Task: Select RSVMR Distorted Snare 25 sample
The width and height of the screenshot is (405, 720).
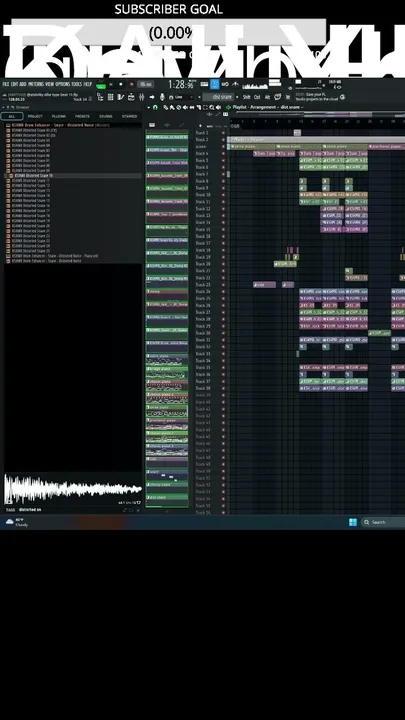Action: pyautogui.click(x=31, y=251)
